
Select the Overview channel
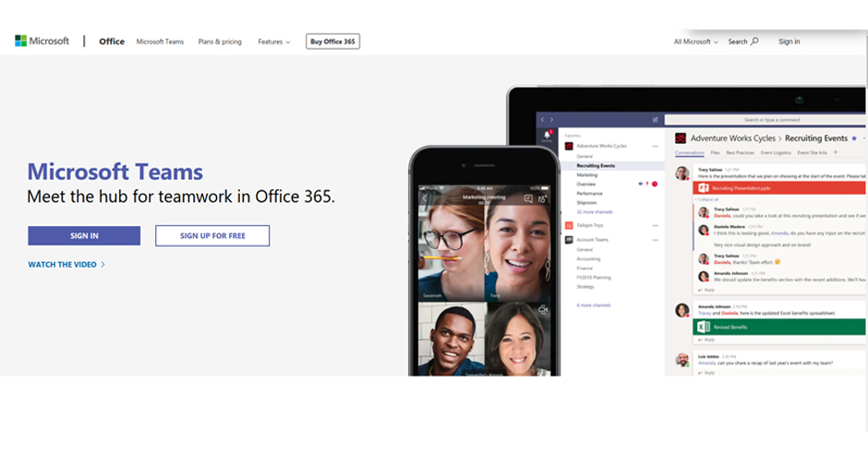[586, 185]
